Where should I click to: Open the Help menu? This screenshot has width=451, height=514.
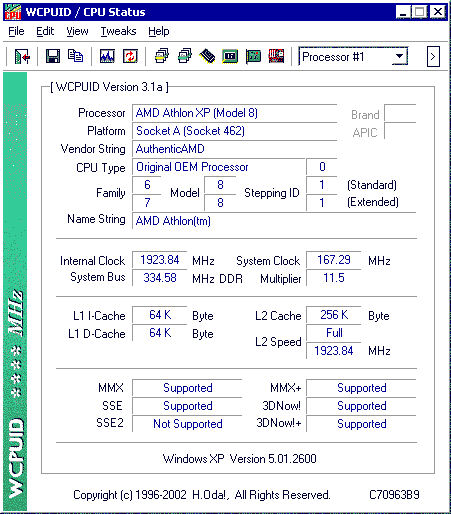pos(159,31)
